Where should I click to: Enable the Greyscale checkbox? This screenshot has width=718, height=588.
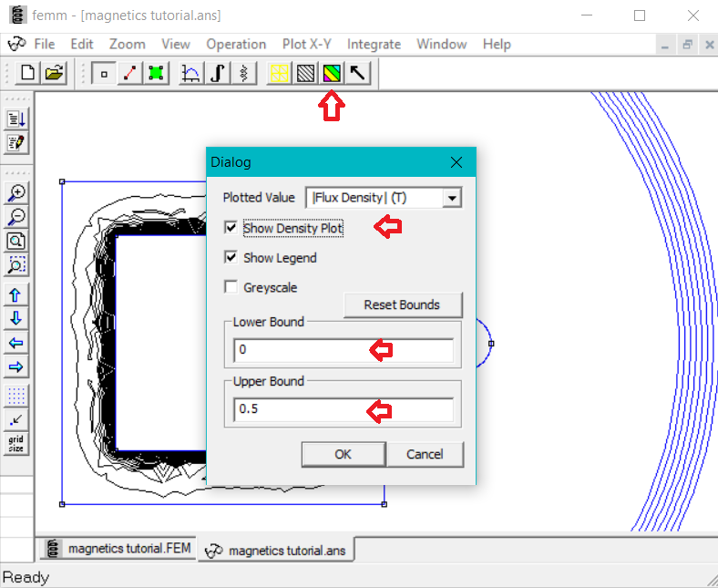(231, 287)
